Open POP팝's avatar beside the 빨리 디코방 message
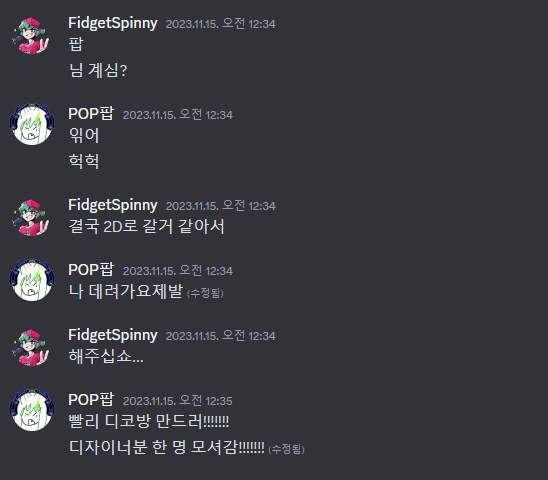548x480 pixels. point(31,410)
